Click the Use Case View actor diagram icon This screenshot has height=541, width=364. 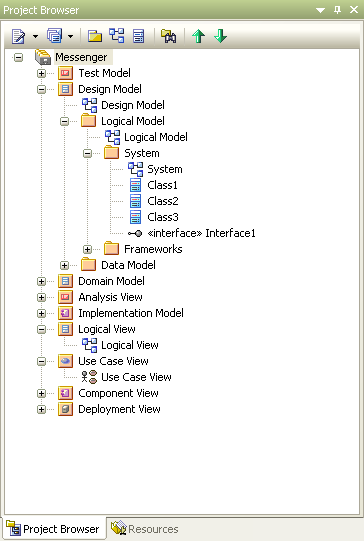click(x=89, y=377)
